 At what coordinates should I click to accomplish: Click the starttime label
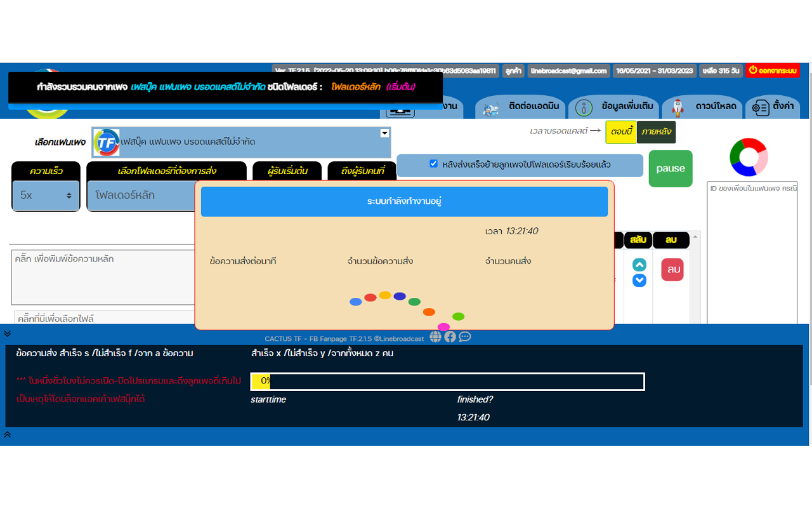[x=268, y=399]
